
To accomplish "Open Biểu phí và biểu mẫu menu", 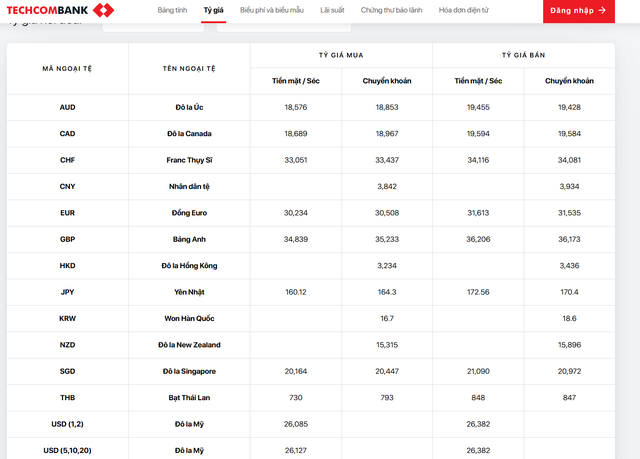I will pyautogui.click(x=272, y=10).
